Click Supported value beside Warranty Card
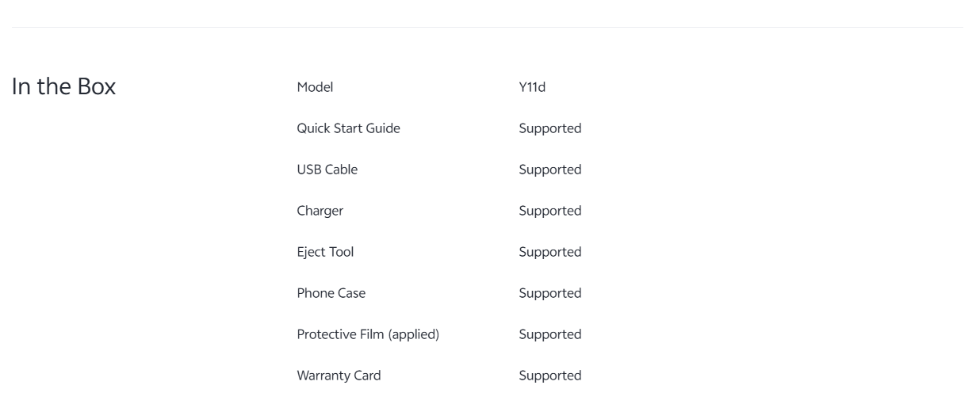The height and width of the screenshot is (408, 980). [x=550, y=376]
